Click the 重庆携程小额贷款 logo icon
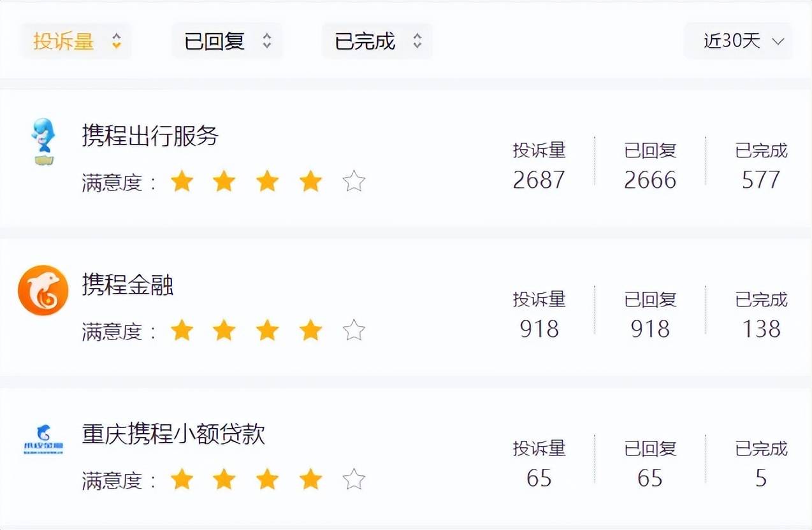This screenshot has height=530, width=812. (43, 440)
